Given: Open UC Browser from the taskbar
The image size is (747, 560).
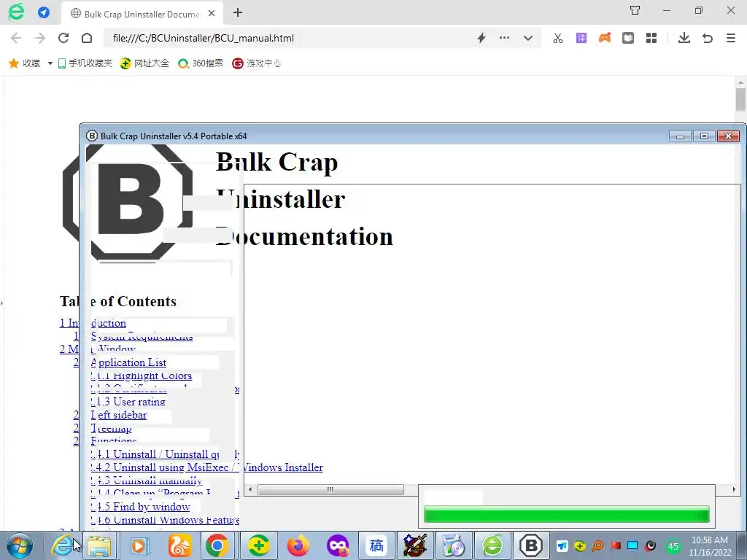Looking at the screenshot, I should [x=179, y=545].
